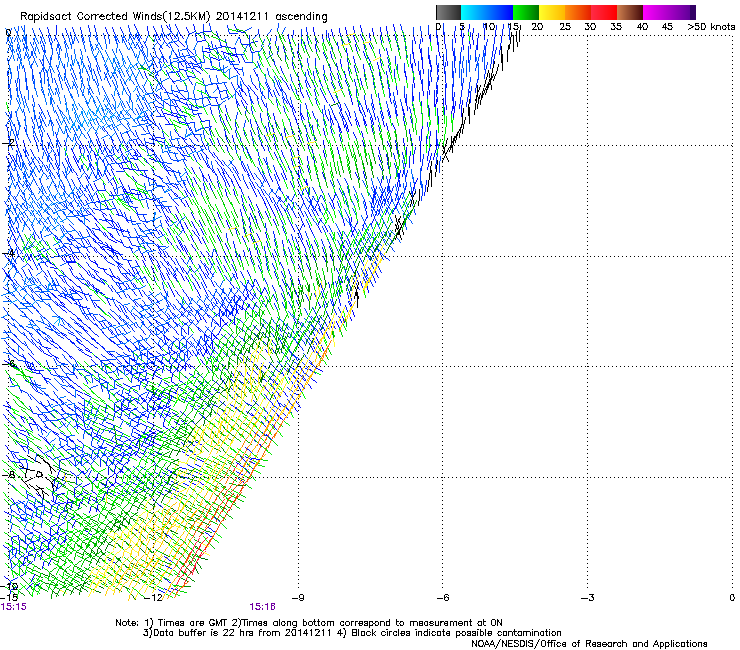Click the longitude axis label '-12'

[x=153, y=598]
